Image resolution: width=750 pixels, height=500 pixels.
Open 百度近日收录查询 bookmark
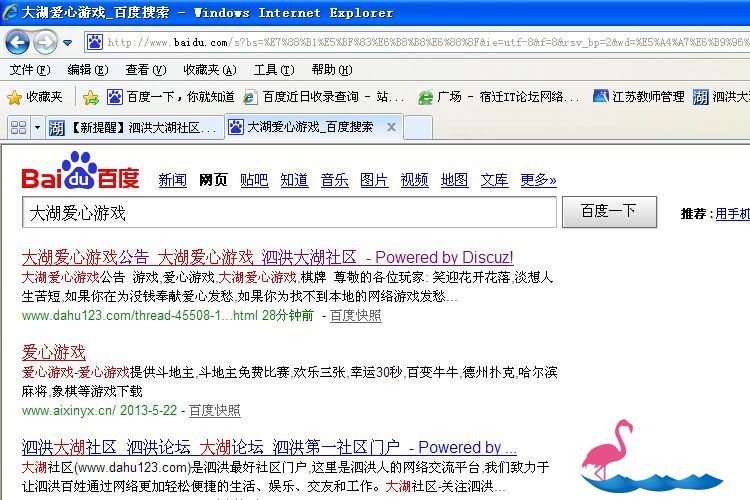click(324, 97)
